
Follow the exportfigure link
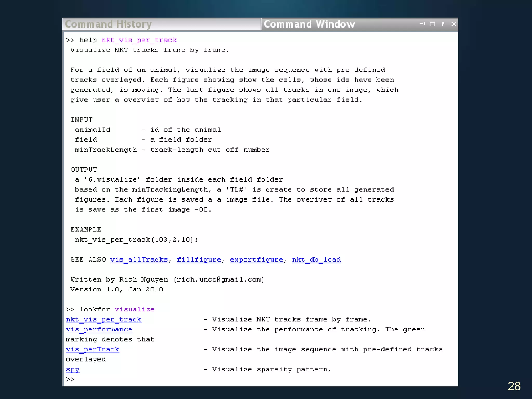tap(256, 260)
